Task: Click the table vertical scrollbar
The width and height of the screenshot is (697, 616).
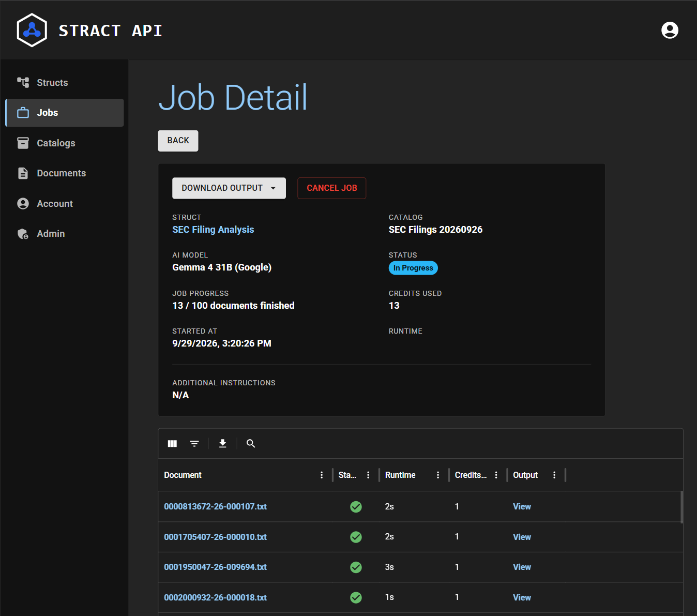Action: tap(681, 507)
